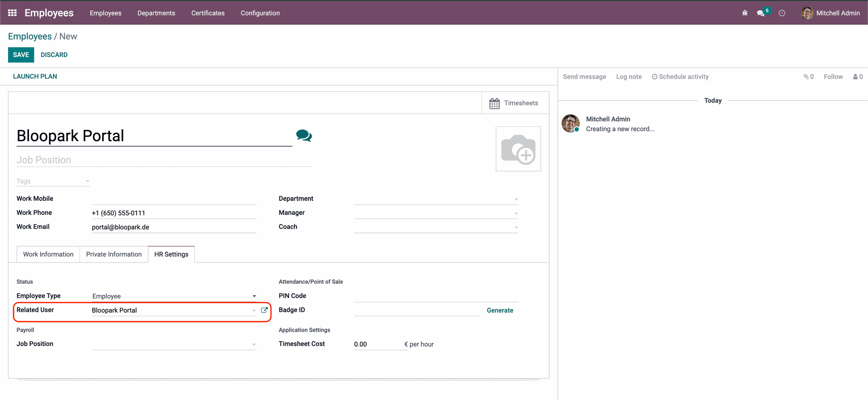
Task: Click the attachments paperclip counter
Action: [x=808, y=77]
